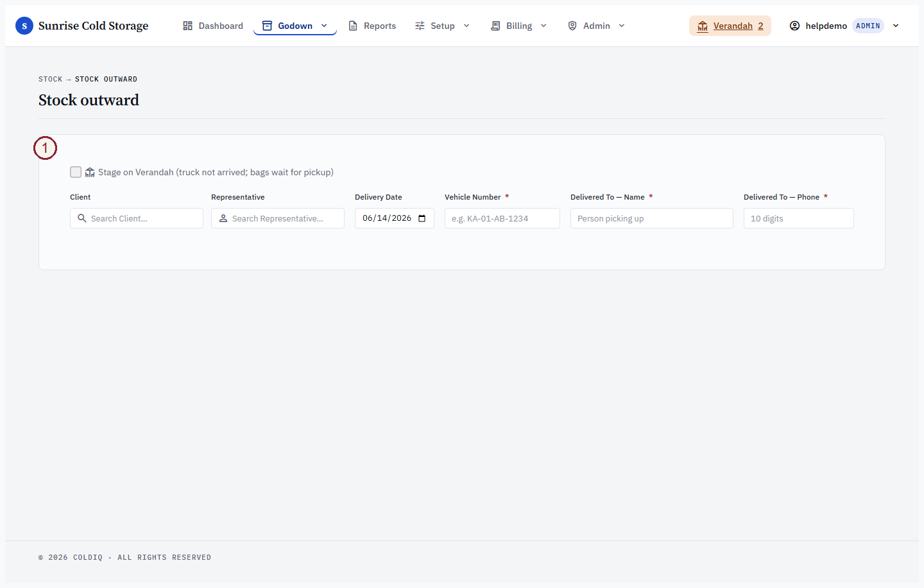
Task: Expand the Godown menu chevron
Action: click(x=324, y=26)
